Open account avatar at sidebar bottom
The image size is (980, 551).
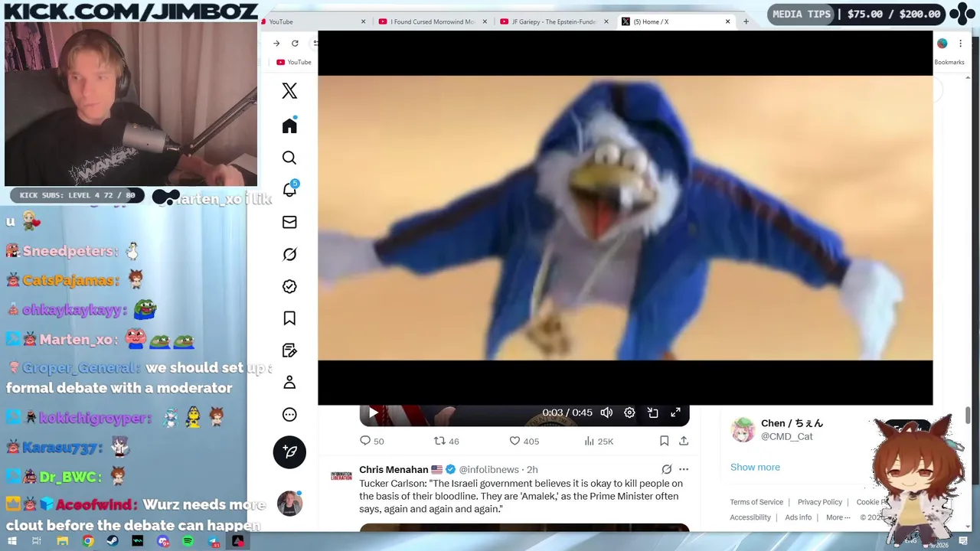click(x=289, y=504)
